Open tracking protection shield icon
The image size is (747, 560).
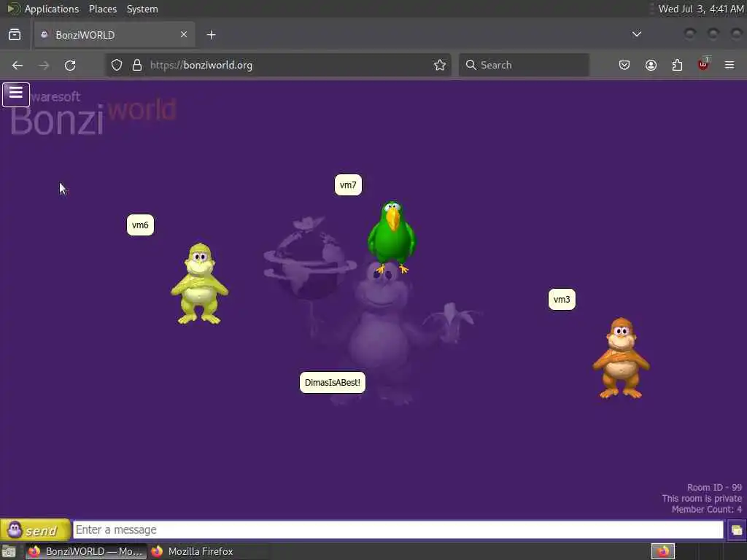click(x=117, y=65)
